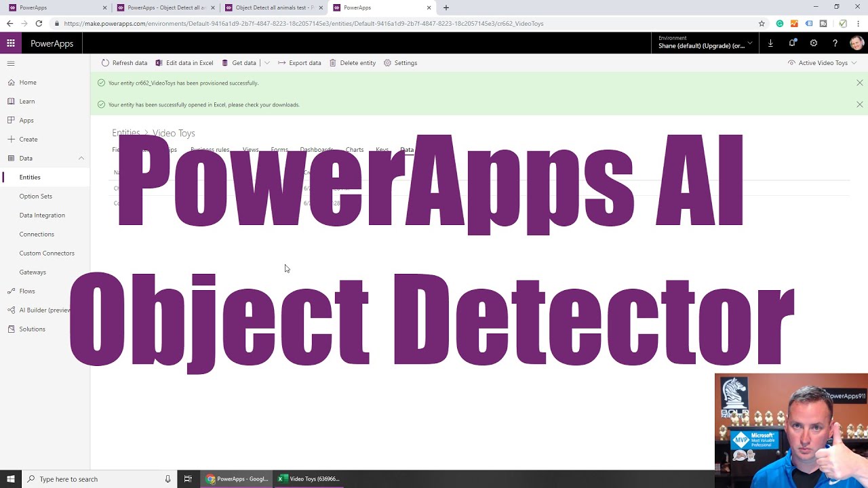Open the PowerApps app launcher waffle
The height and width of the screenshot is (488, 868).
click(11, 43)
